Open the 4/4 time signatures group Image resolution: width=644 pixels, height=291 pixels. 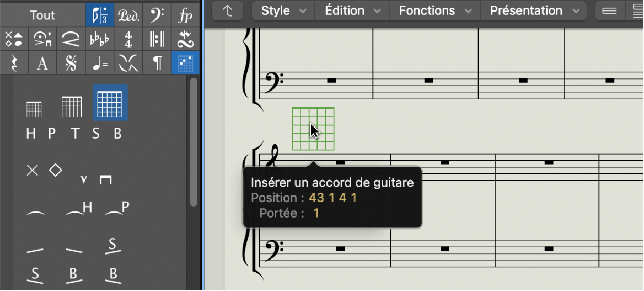tap(128, 39)
